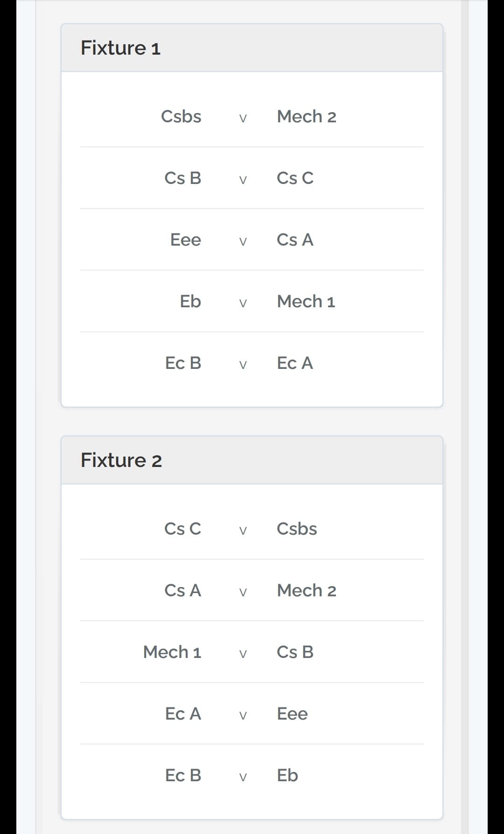Select Cs C in Fixture 1
The width and height of the screenshot is (504, 834).
pyautogui.click(x=295, y=178)
